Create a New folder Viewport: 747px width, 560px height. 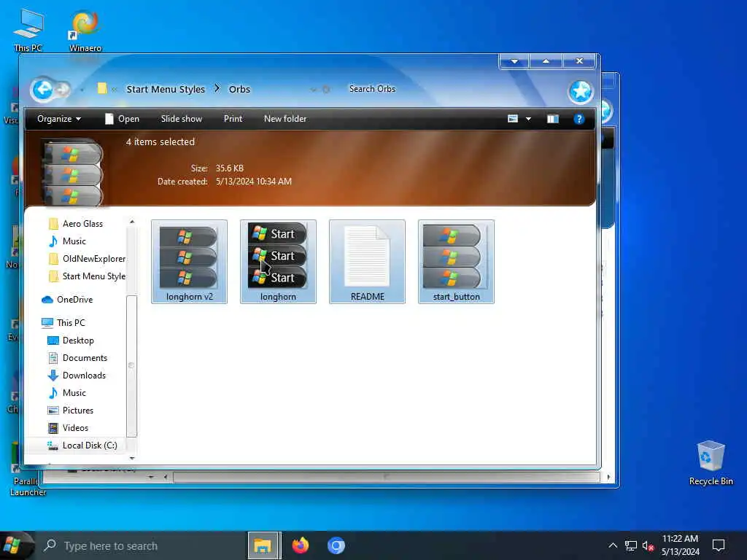click(x=285, y=119)
